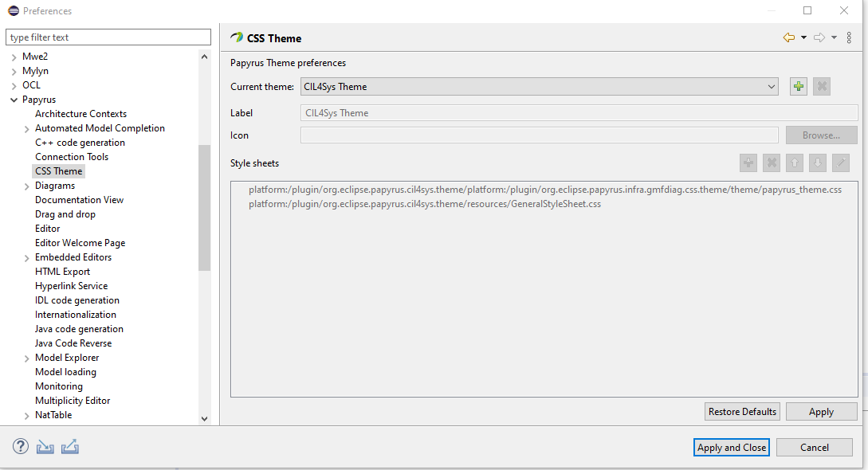
Task: Open the Documentation View preferences
Action: pyautogui.click(x=79, y=200)
